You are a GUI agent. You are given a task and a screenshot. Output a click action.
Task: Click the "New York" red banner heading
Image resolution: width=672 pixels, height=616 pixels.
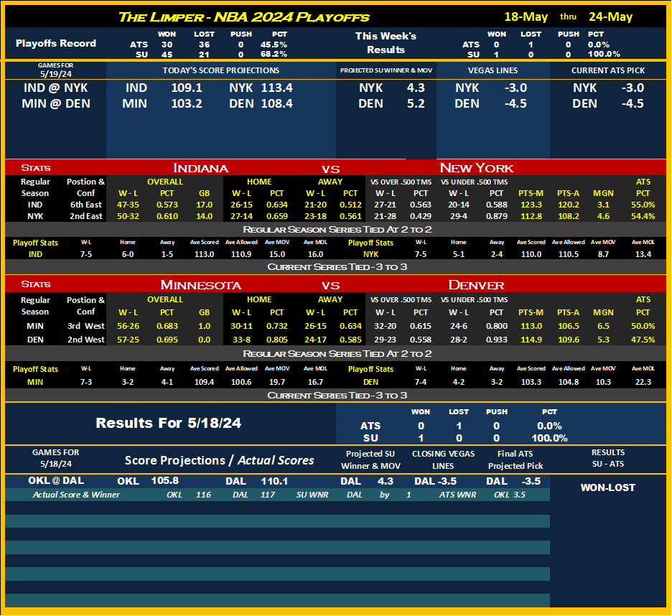pos(477,168)
